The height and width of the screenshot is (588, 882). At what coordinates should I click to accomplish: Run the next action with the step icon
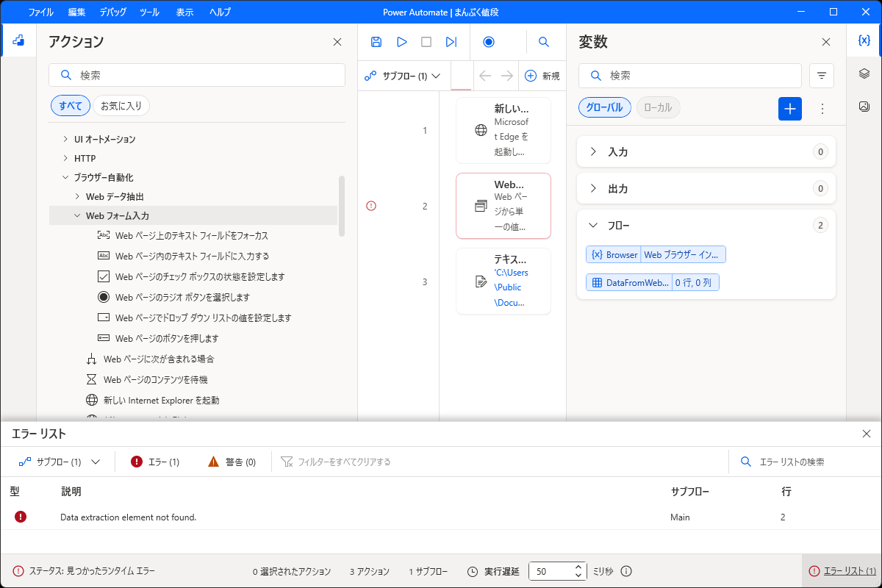(x=451, y=42)
